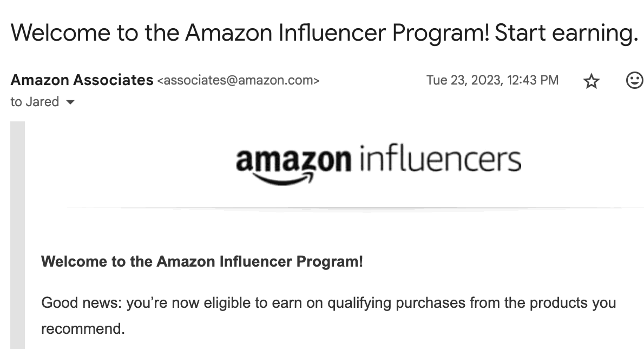644x349 pixels.
Task: Click the Amazon smile arrow in logo
Action: [x=284, y=179]
